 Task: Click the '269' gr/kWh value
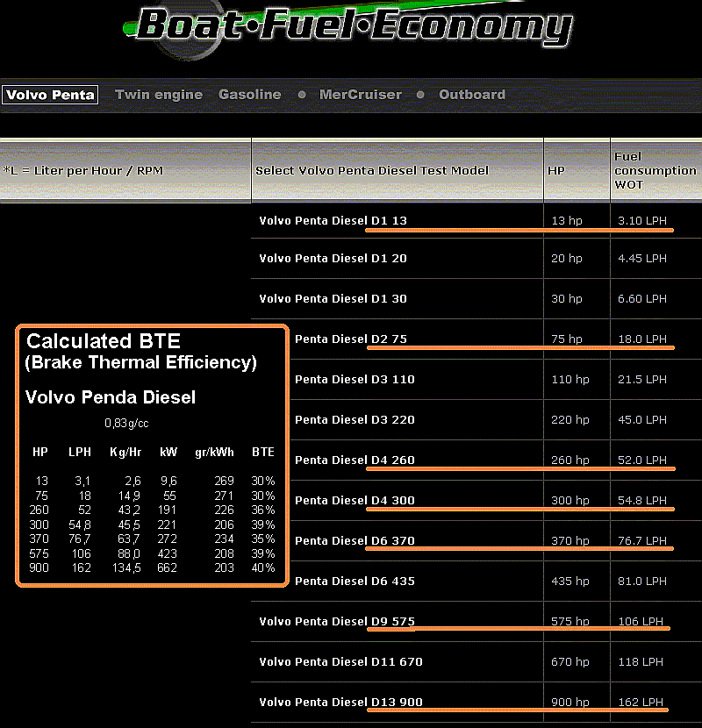(224, 481)
